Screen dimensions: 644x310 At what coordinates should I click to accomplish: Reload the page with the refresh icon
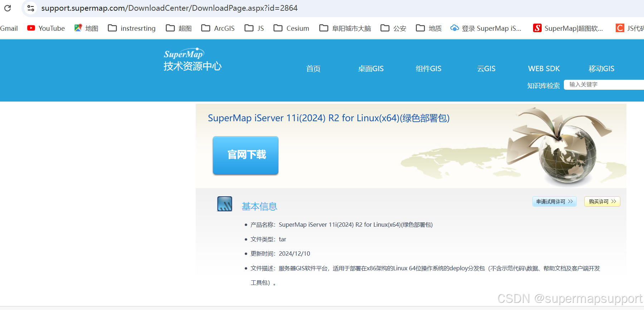click(x=8, y=8)
